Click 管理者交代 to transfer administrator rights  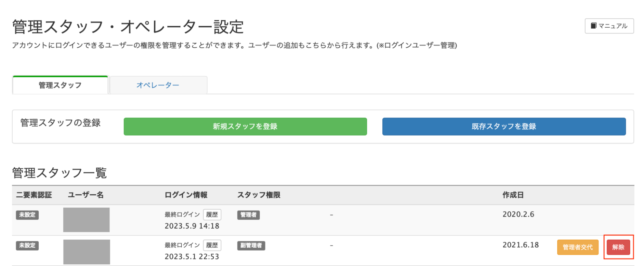(x=577, y=247)
